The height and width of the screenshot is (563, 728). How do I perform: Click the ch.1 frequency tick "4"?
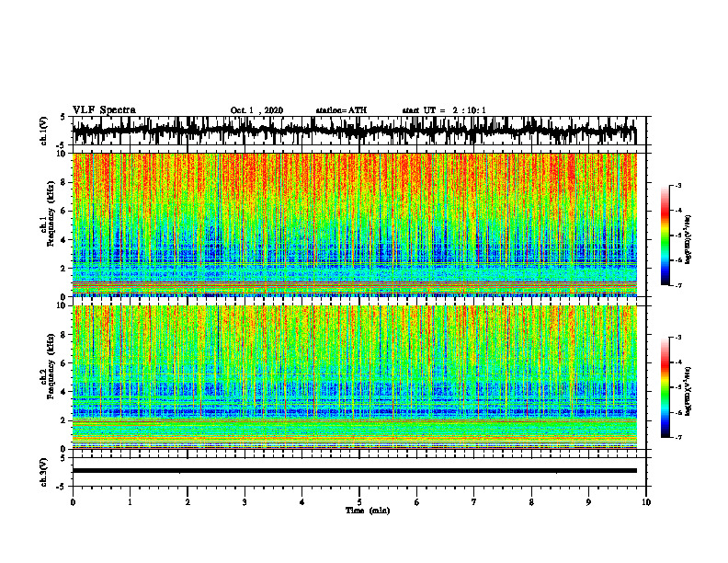tap(63, 240)
